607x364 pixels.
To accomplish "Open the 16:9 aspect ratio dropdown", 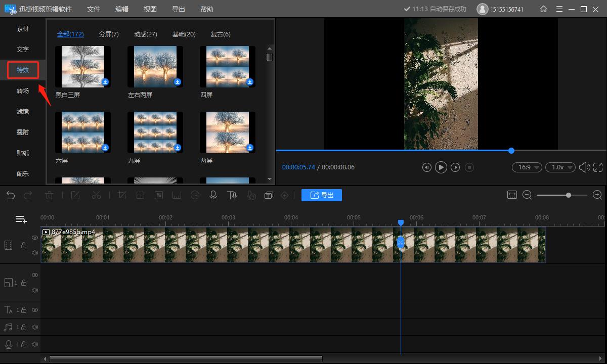I will click(x=527, y=167).
